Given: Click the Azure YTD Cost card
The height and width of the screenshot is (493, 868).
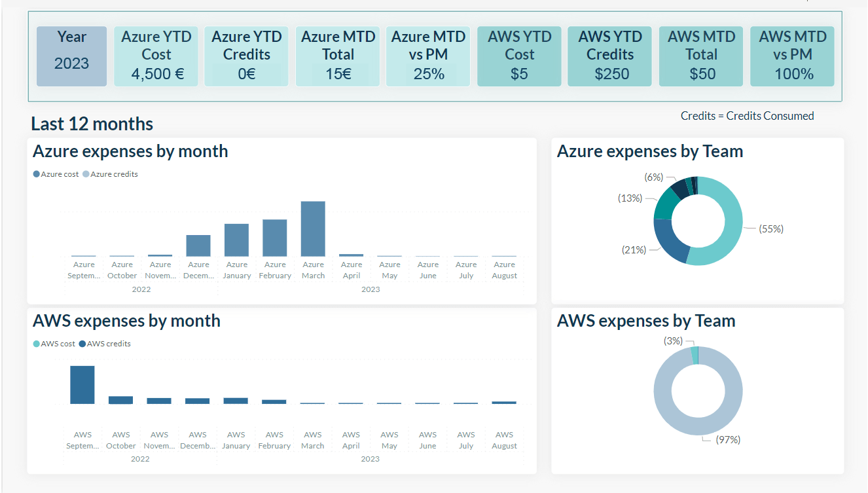Looking at the screenshot, I should (x=156, y=56).
